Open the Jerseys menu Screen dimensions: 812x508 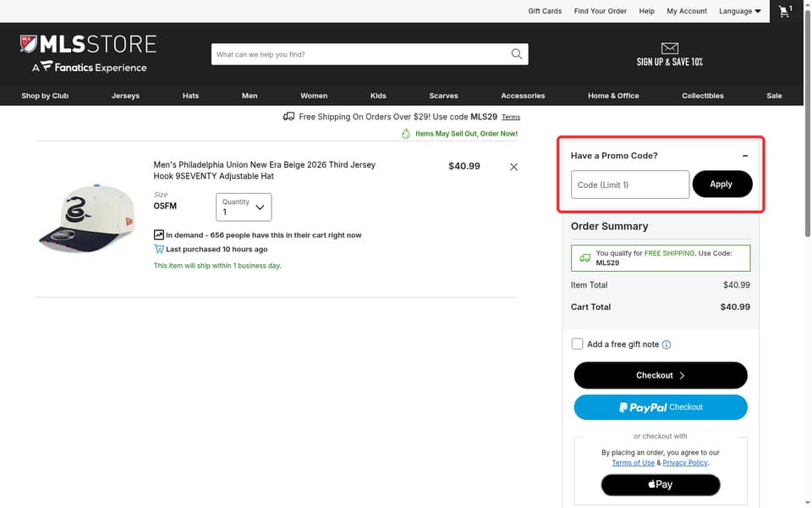point(125,96)
